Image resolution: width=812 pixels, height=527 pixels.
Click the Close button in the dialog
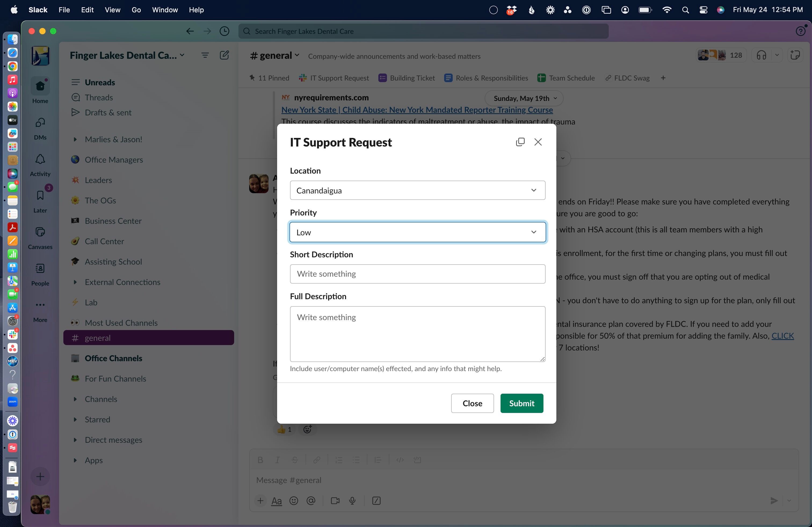coord(472,403)
